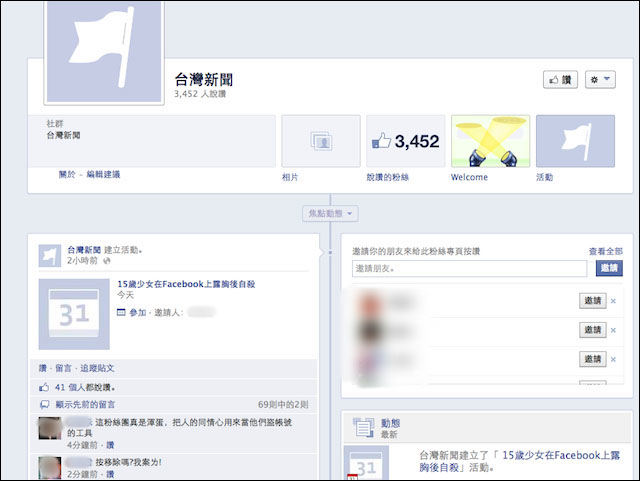Screen dimensions: 640x481
Task: Invite the first friend in list
Action: [593, 301]
